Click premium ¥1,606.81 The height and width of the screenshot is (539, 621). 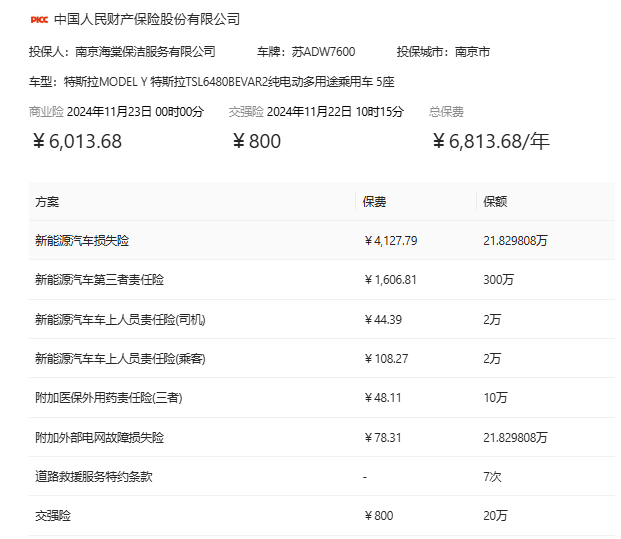point(390,280)
